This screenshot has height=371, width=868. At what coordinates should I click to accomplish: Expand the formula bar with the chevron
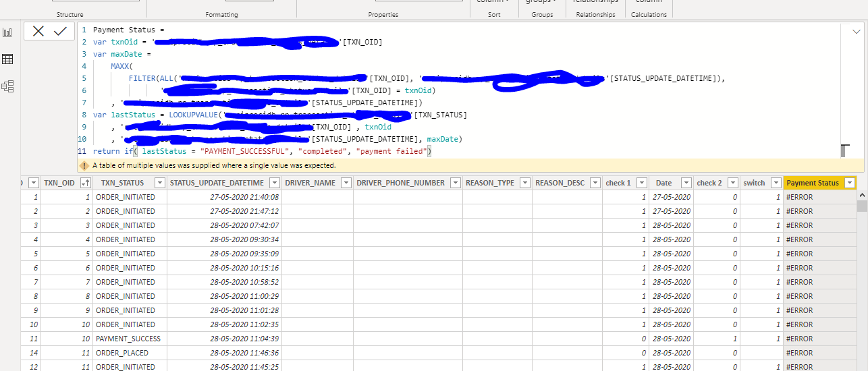click(x=857, y=31)
